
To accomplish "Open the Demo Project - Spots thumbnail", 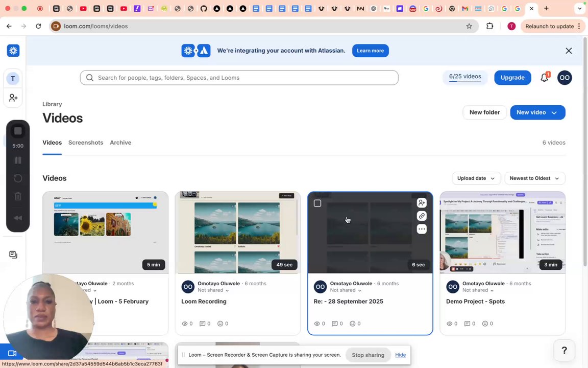I will (502, 233).
